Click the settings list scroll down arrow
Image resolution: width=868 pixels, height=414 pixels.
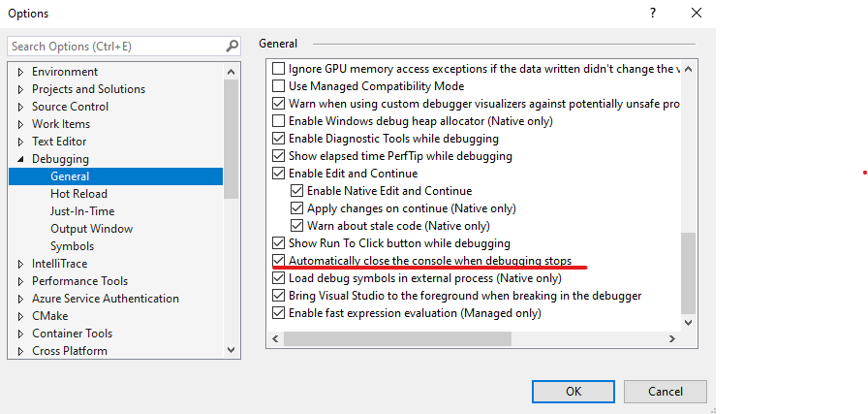(x=688, y=322)
